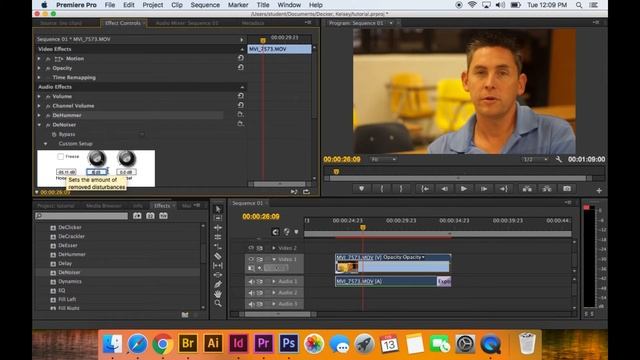Mute the Audio 1 track speaker

point(251,281)
